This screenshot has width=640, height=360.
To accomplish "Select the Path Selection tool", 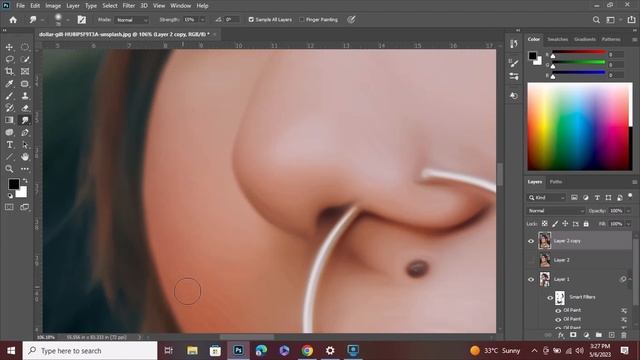I will [25, 144].
